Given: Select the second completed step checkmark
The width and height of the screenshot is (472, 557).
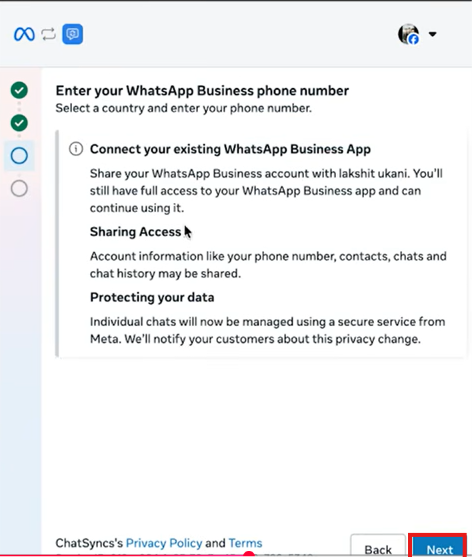Looking at the screenshot, I should pos(19,123).
